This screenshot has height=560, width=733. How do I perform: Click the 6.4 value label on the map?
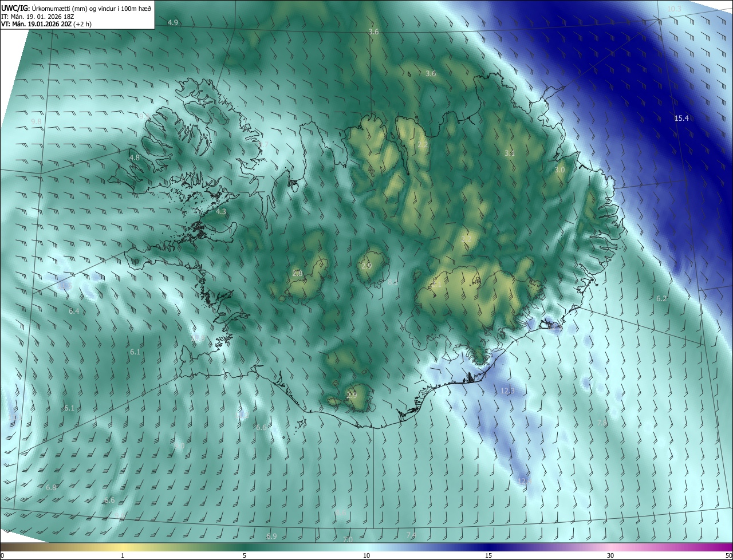(74, 311)
